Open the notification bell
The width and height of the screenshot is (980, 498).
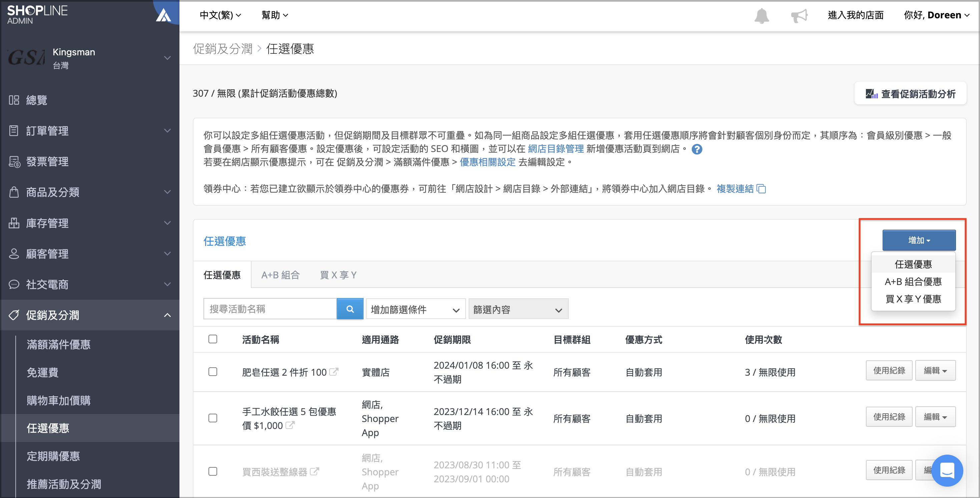tap(761, 16)
